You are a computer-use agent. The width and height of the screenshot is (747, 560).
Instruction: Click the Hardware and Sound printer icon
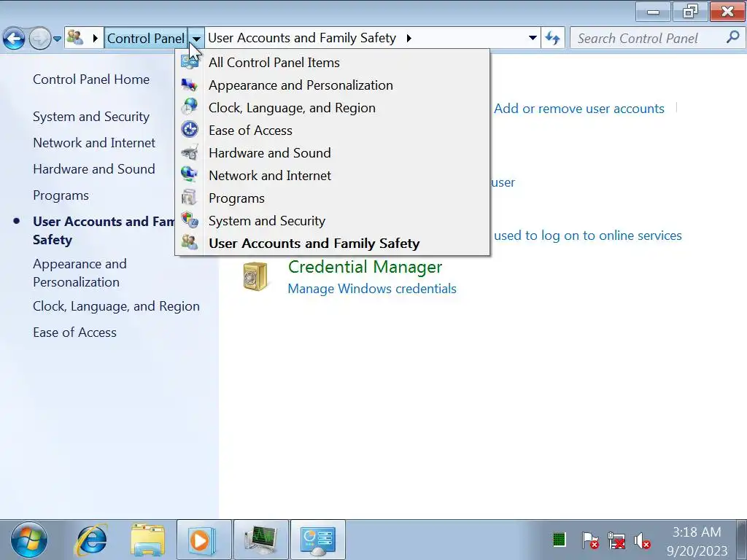(190, 152)
